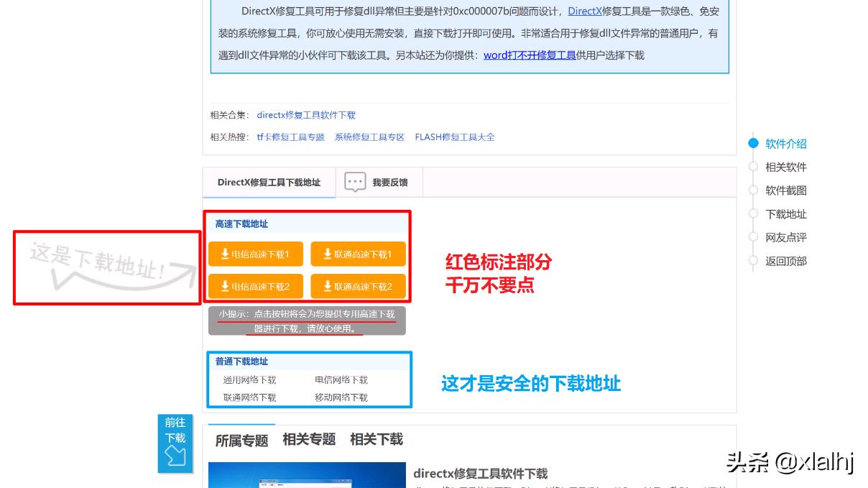Click the directx修复工具 screenshot thumbnail
The height and width of the screenshot is (488, 868).
(x=308, y=476)
